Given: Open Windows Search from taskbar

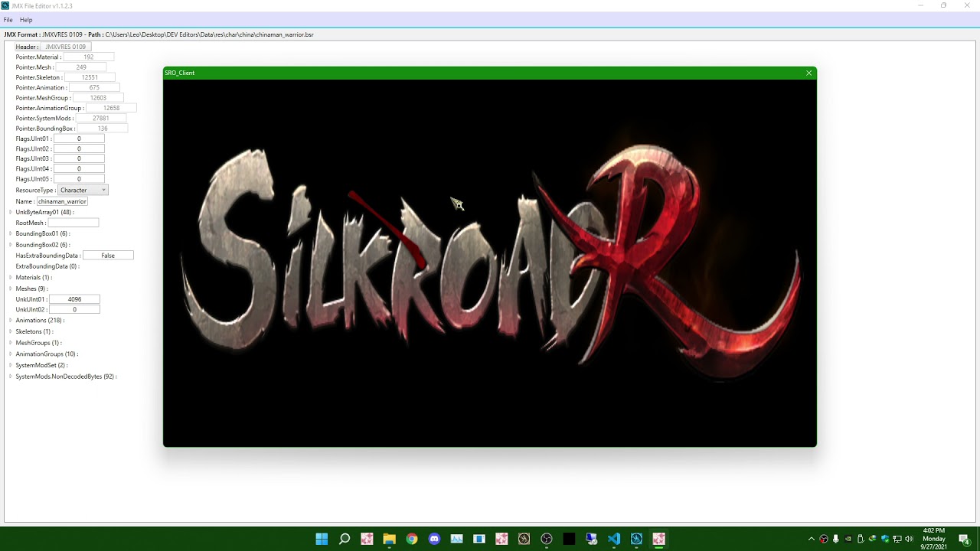Looking at the screenshot, I should pyautogui.click(x=345, y=539).
